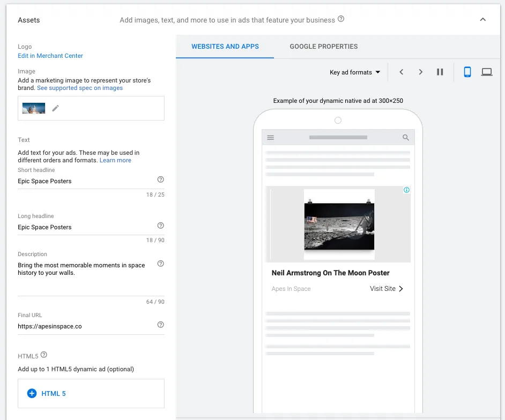Open the Key ad formats dropdown
The image size is (505, 420).
tap(355, 72)
